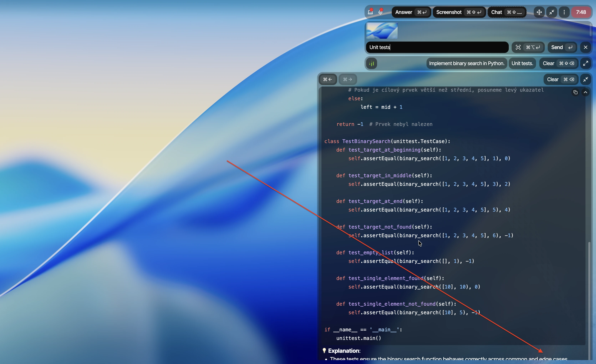Click the 'def test_target_at_end(self):' line
Image resolution: width=596 pixels, height=364 pixels.
pos(379,201)
